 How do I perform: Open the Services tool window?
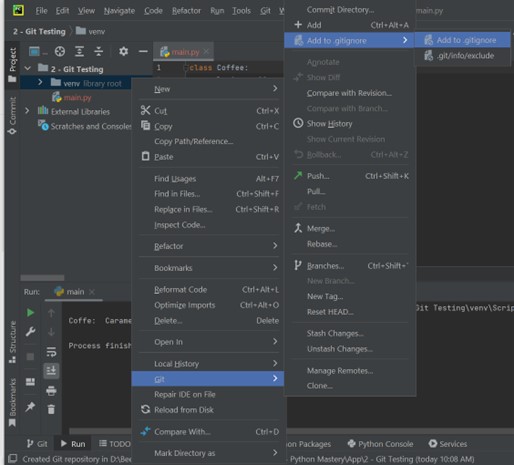(x=448, y=444)
